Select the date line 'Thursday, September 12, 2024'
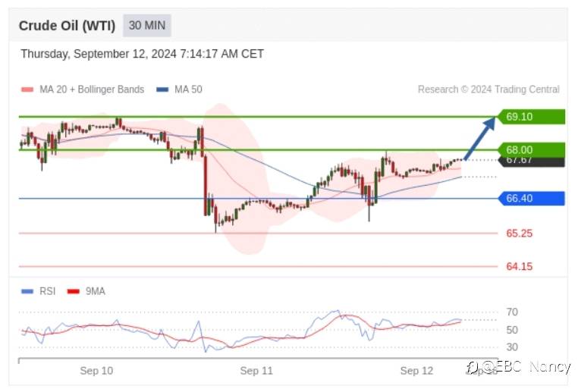The height and width of the screenshot is (392, 578). point(142,54)
